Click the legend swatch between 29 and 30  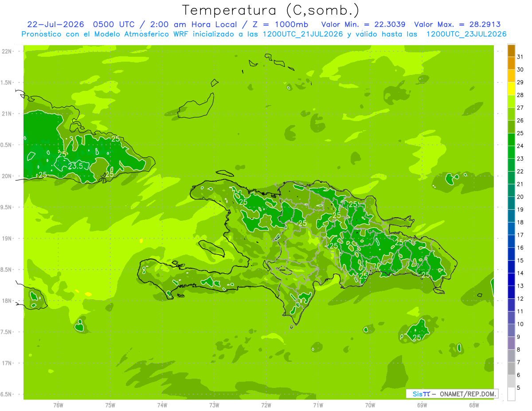[511, 76]
